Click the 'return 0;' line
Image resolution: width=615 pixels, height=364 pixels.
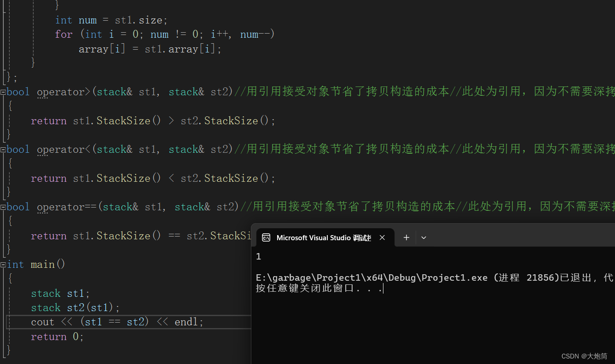pos(58,337)
